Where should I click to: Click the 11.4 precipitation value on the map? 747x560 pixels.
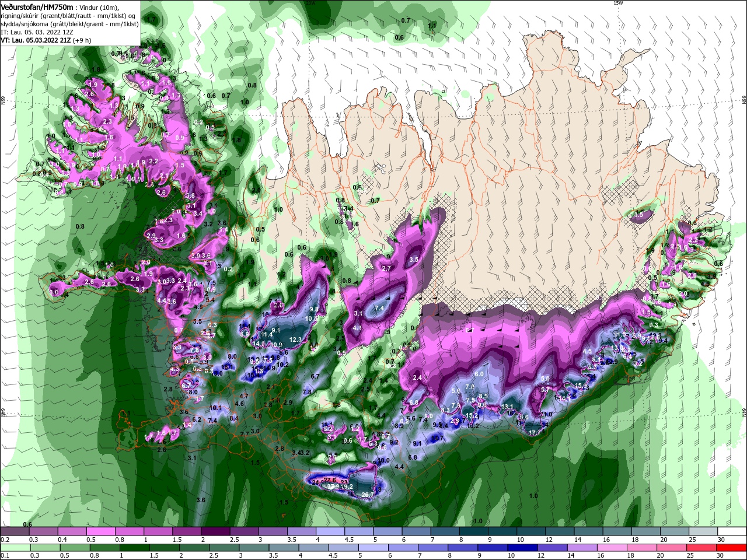(x=267, y=335)
